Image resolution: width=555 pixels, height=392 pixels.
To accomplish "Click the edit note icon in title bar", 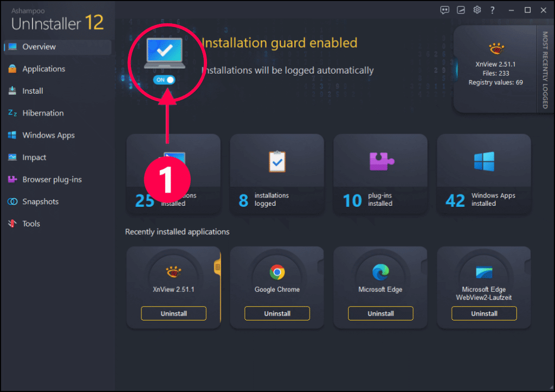I will click(x=461, y=10).
